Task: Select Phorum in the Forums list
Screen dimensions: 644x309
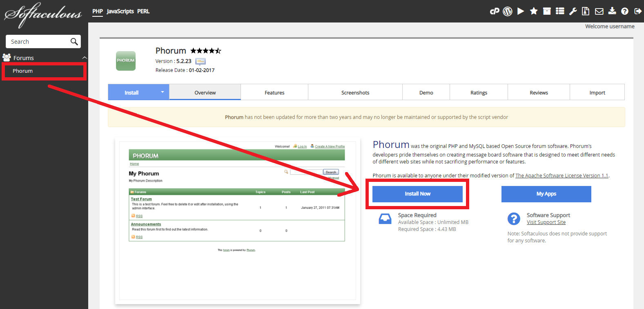Action: [23, 71]
